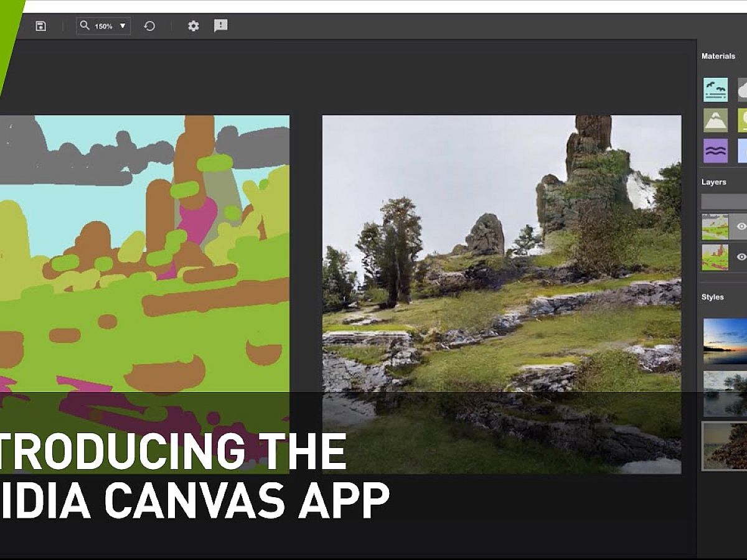
Task: Select the light blue material swatch
Action: point(743,151)
